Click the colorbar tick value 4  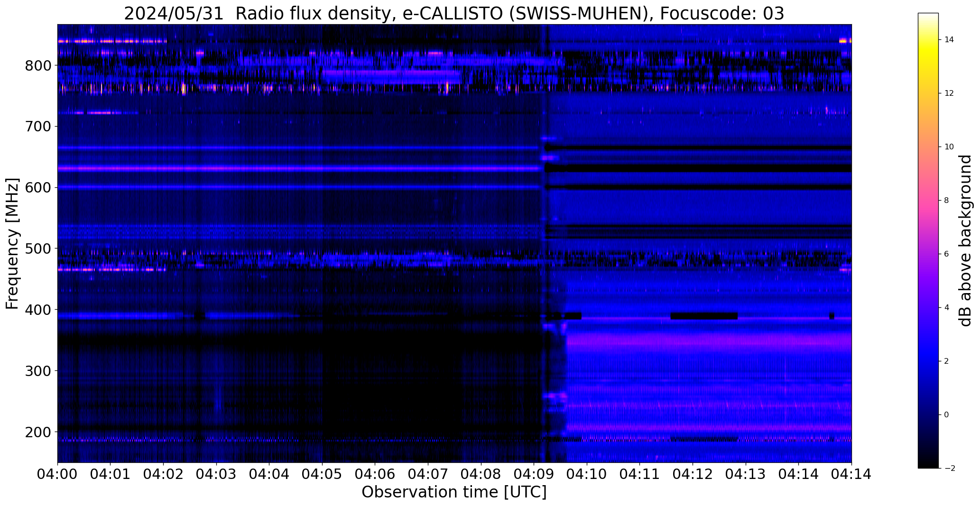pyautogui.click(x=946, y=308)
